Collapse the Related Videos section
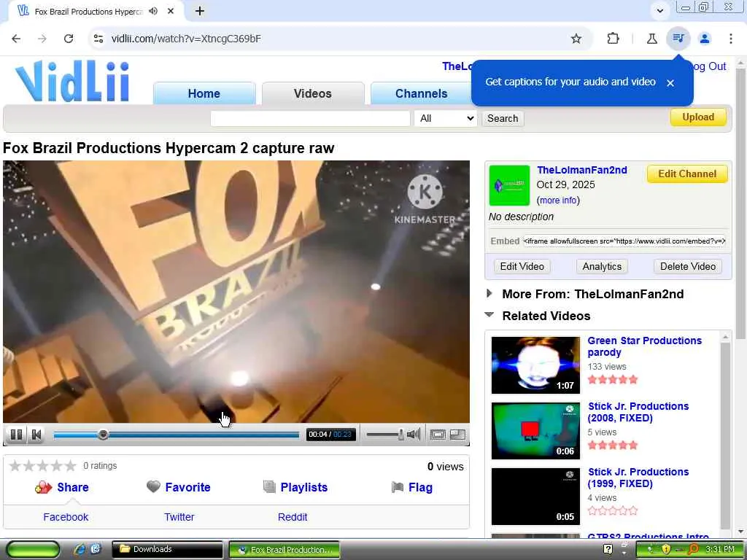This screenshot has width=747, height=560. [489, 315]
